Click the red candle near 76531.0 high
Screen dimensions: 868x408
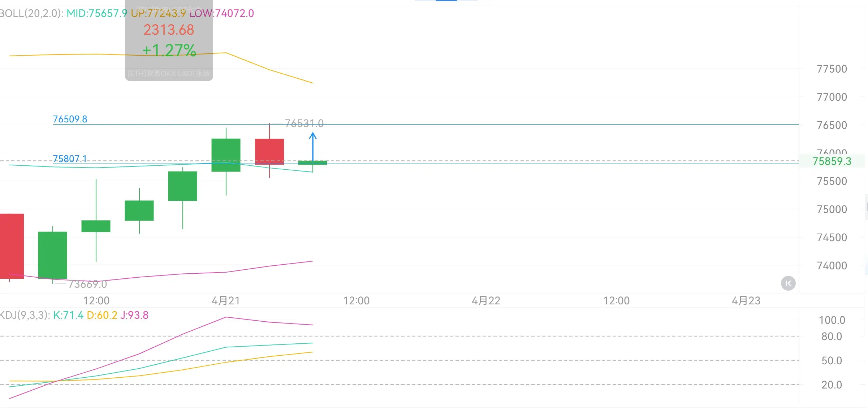[x=269, y=151]
